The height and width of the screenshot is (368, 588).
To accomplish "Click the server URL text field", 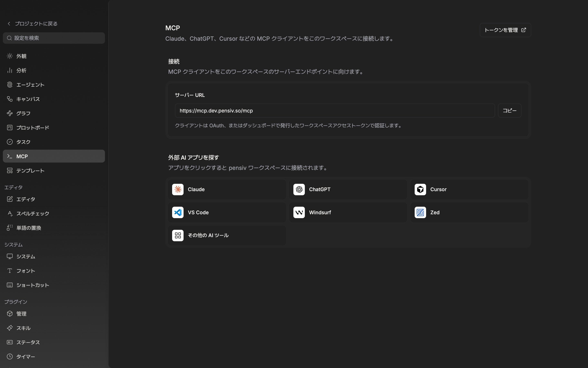I will click(335, 110).
